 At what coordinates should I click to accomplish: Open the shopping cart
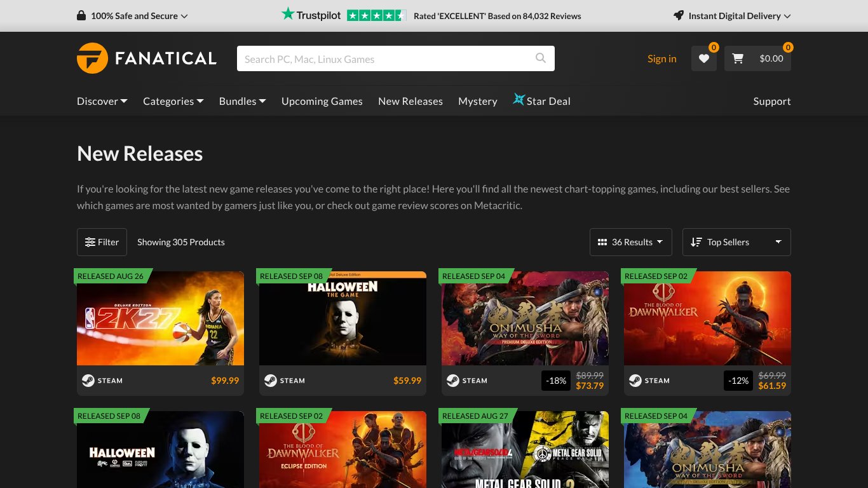757,58
